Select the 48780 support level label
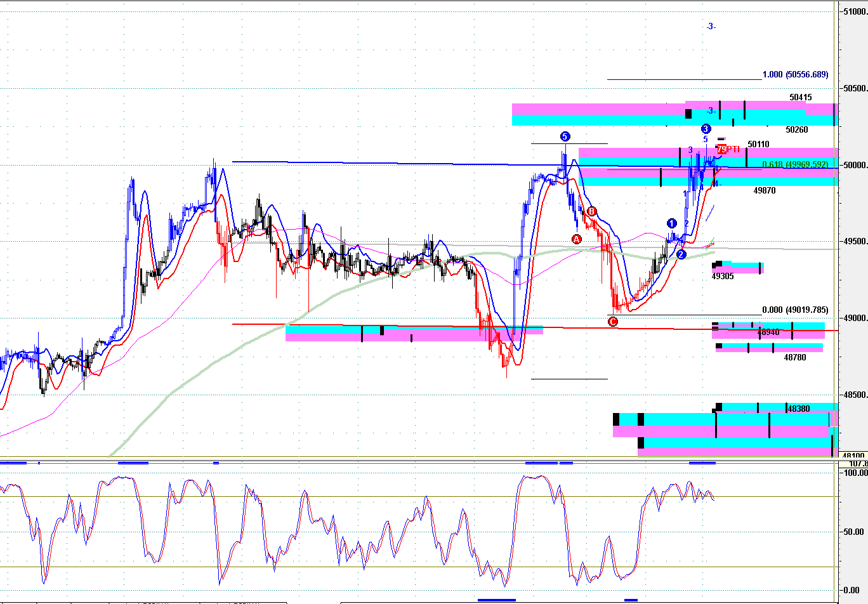Image resolution: width=868 pixels, height=604 pixels. pos(795,358)
